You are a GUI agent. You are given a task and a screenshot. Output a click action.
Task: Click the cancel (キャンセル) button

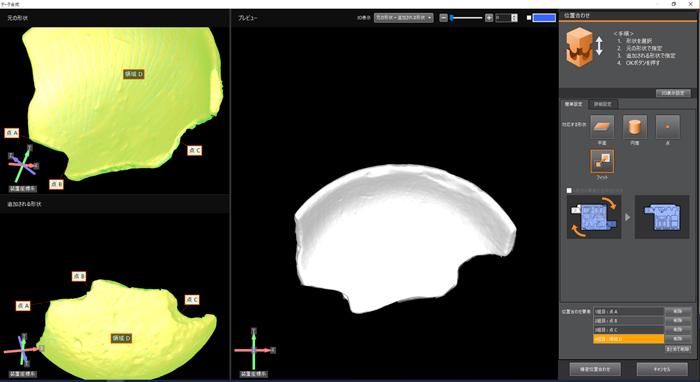[x=662, y=369]
